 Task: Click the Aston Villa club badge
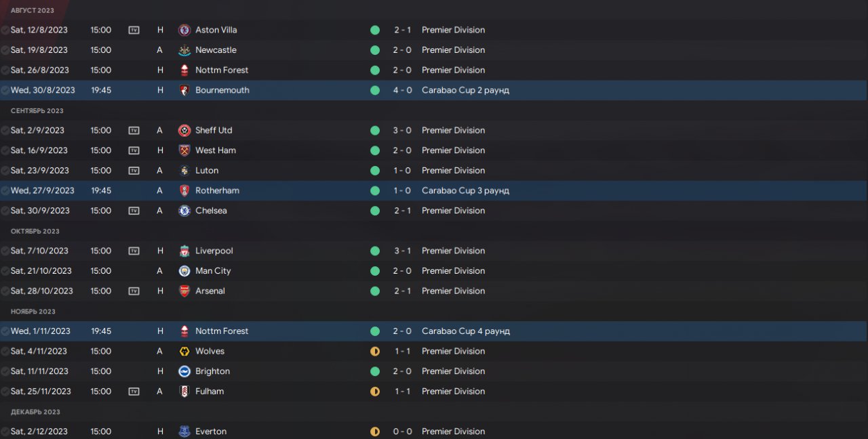coord(184,30)
